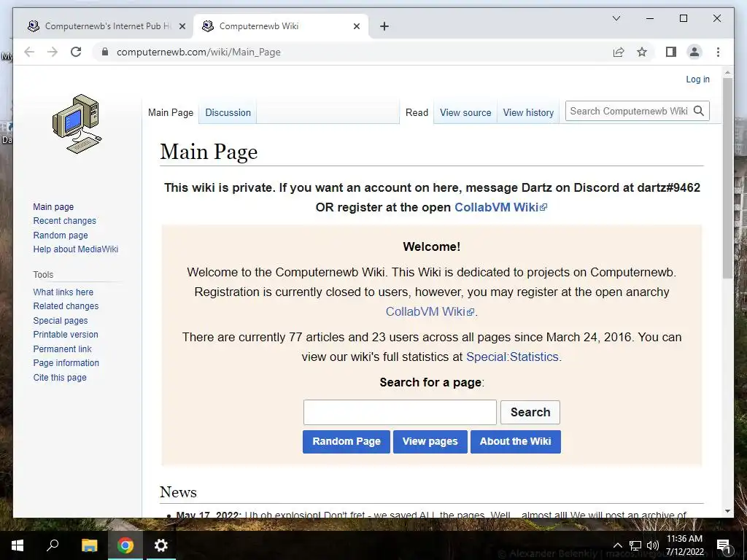747x560 pixels.
Task: Click the network icon in system tray
Action: 635,545
